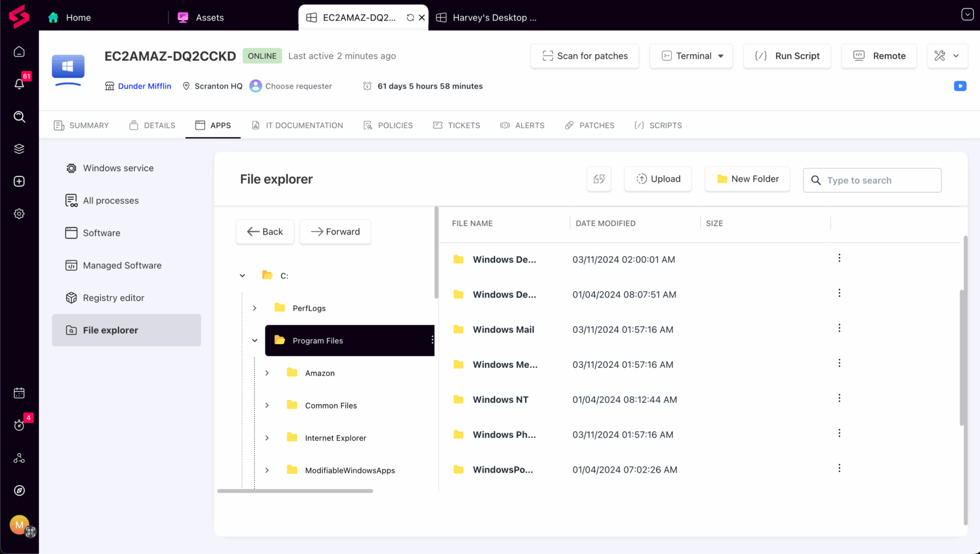Select Registry editor in side menu
Image resolution: width=980 pixels, height=554 pixels.
tap(113, 298)
